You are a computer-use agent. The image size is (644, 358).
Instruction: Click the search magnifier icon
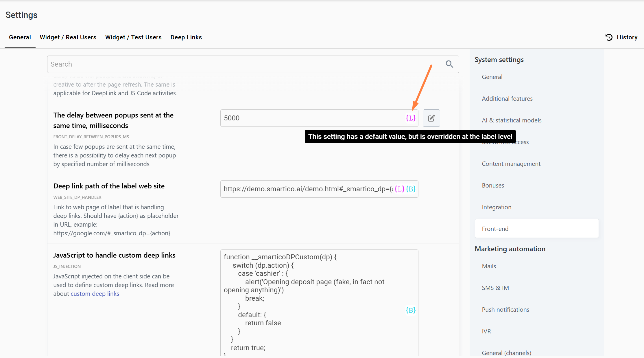(449, 64)
